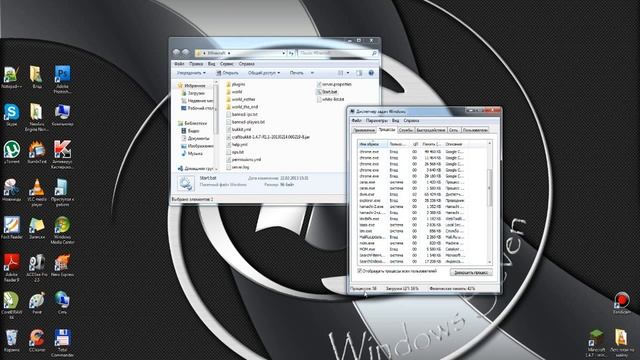640x360 pixels.
Task: Click the Explorer search input field
Action: (337, 53)
